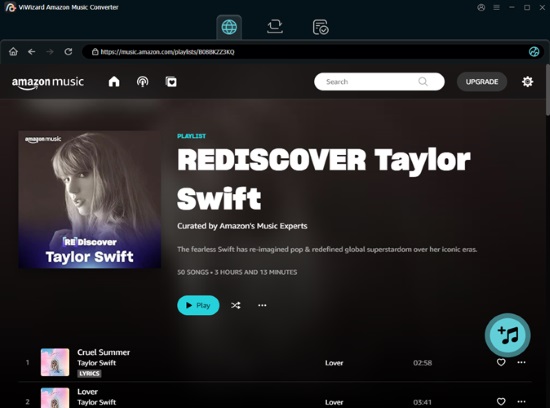Click the UPGRADE button
550x408 pixels.
pos(482,82)
